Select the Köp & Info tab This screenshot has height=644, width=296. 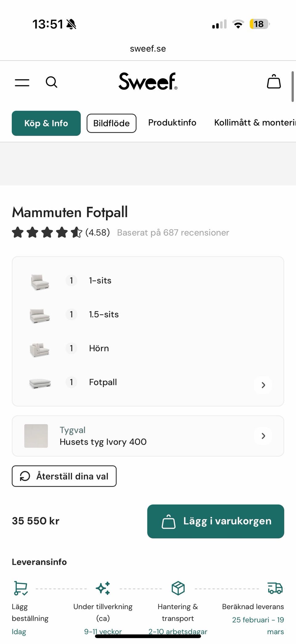[46, 123]
